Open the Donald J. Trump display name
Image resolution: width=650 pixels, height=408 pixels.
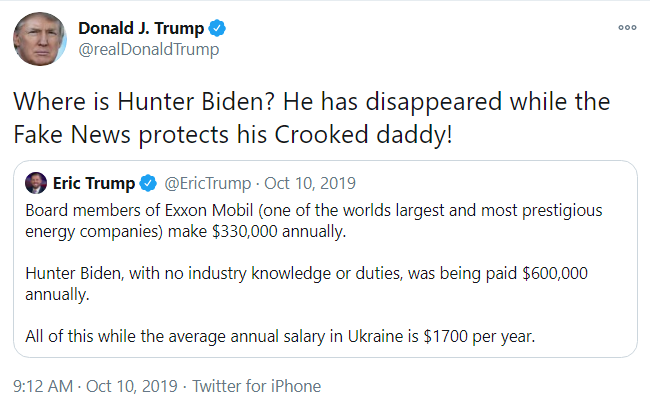141,28
